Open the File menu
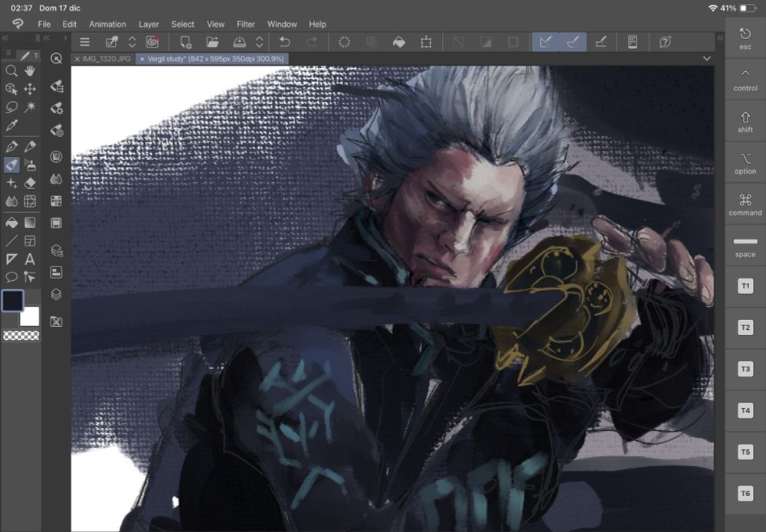The height and width of the screenshot is (532, 766). [x=44, y=24]
